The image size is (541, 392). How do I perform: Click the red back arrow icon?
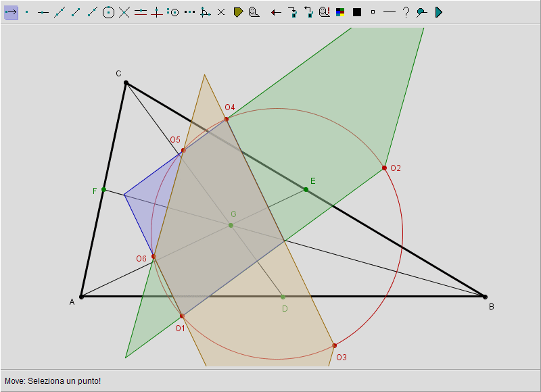pos(276,12)
